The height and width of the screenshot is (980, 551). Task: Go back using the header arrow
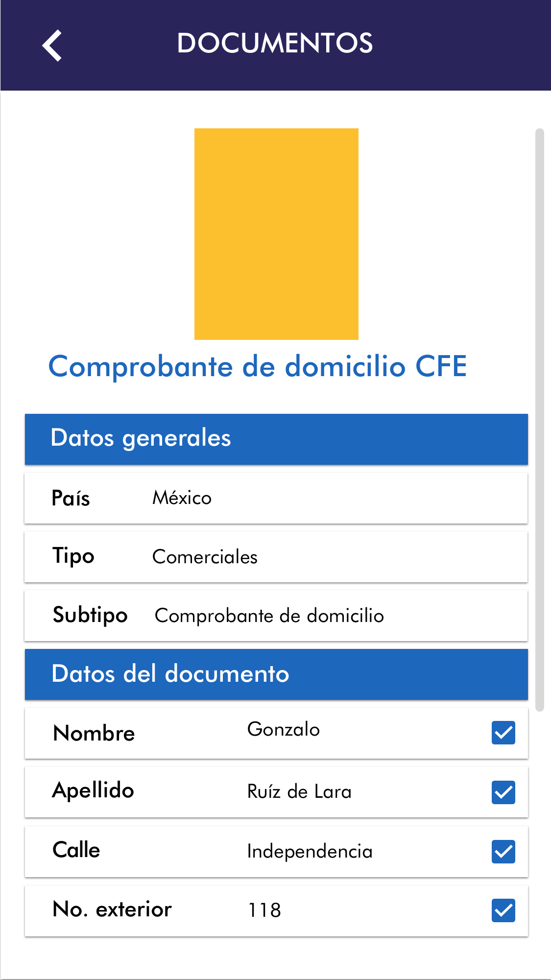pyautogui.click(x=52, y=46)
